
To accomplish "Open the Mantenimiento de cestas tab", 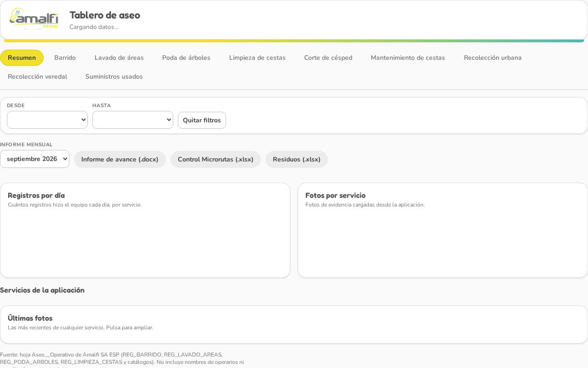I will (x=408, y=58).
